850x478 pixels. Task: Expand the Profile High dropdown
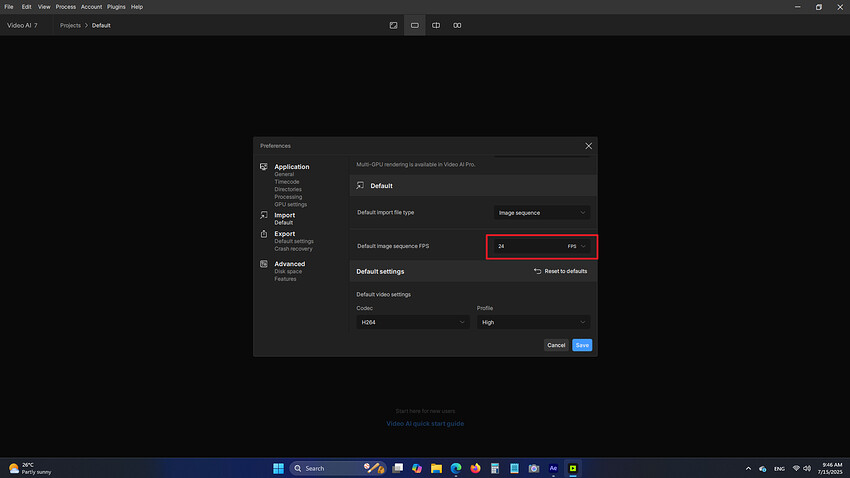533,322
